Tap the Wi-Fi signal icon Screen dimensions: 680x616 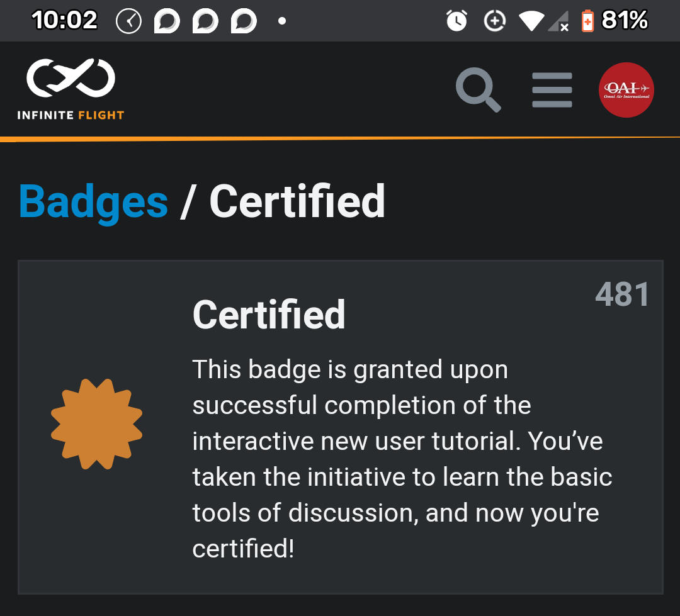[x=531, y=21]
